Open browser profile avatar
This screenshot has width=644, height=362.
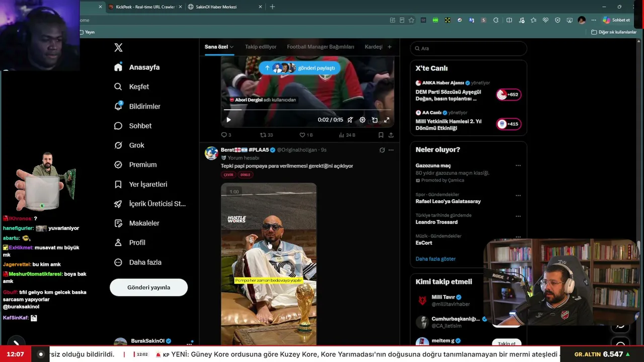click(x=582, y=20)
